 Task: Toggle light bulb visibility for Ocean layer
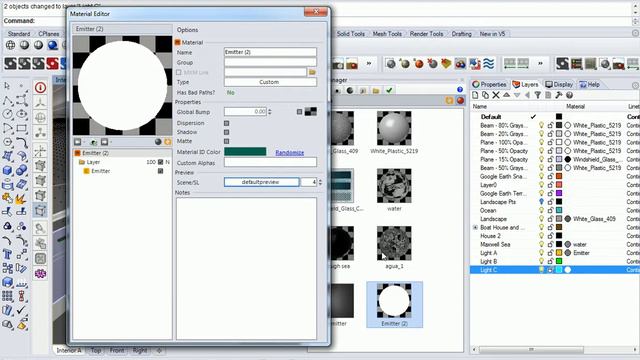541,210
